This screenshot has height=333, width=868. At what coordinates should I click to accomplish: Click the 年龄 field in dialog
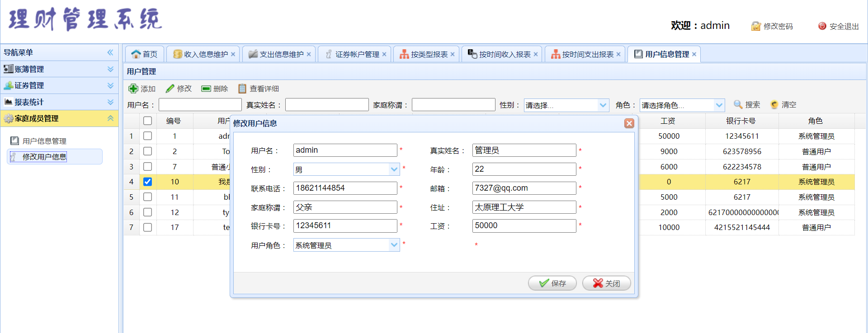[x=524, y=169]
